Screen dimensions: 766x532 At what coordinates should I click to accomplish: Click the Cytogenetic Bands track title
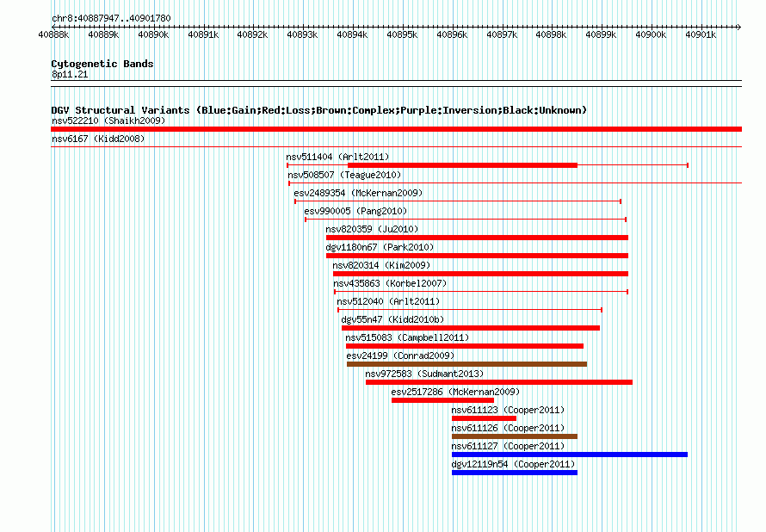pyautogui.click(x=102, y=64)
